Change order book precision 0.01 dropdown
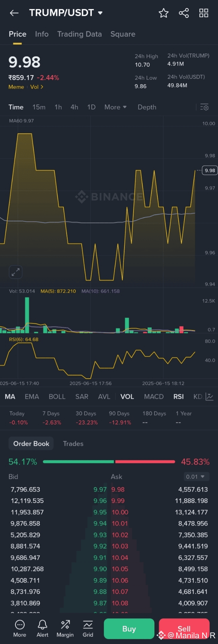This screenshot has height=644, width=218. point(196,477)
